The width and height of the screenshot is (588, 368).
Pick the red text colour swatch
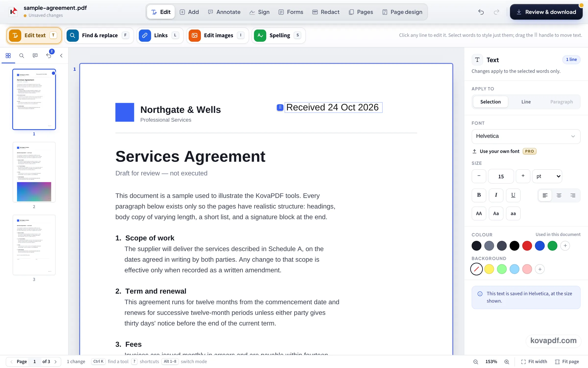(527, 246)
